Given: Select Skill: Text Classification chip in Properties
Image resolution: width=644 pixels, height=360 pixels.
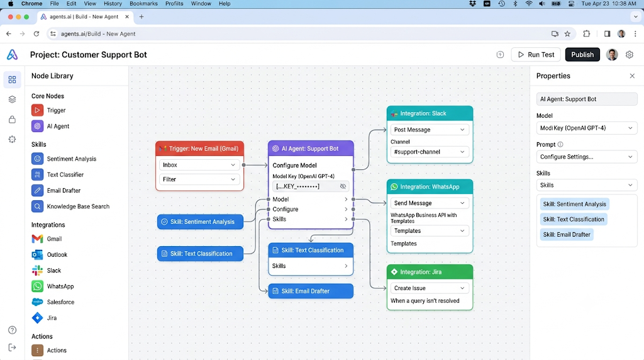Looking at the screenshot, I should coord(574,220).
